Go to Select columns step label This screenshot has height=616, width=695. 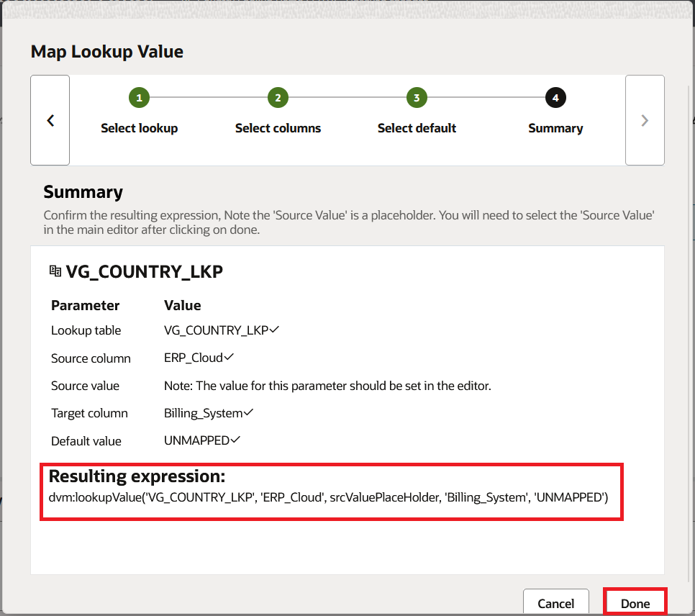pos(278,128)
